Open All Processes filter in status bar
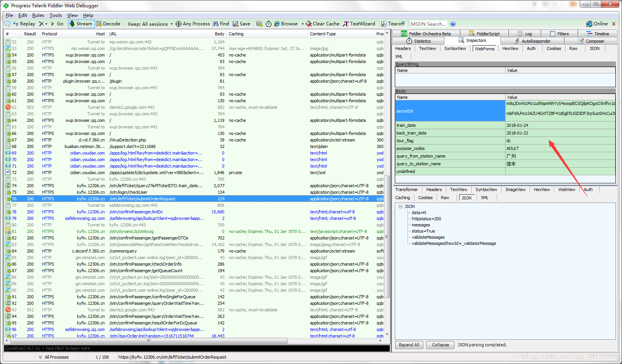The image size is (622, 364). 53,357
